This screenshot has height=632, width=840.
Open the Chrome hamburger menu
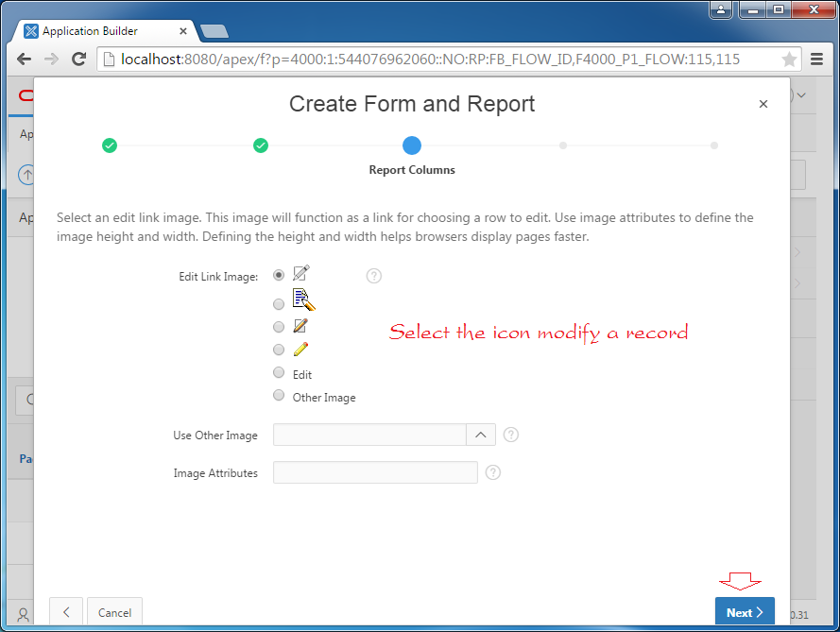pyautogui.click(x=816, y=59)
